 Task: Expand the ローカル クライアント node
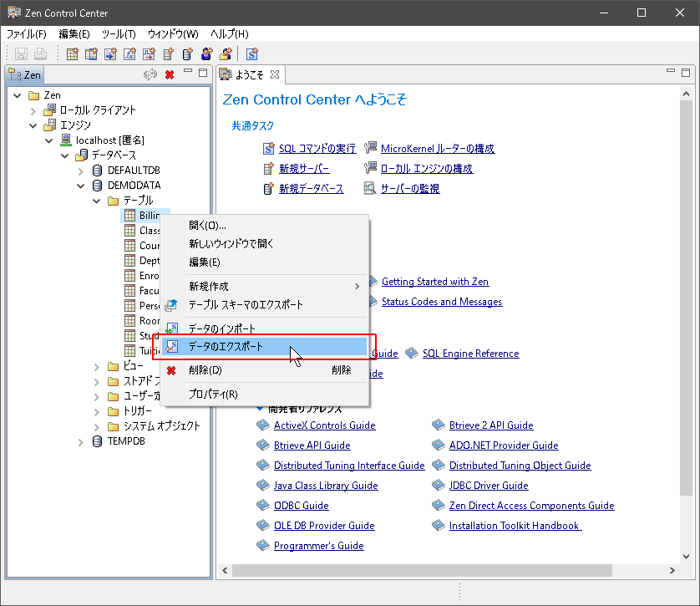(33, 110)
